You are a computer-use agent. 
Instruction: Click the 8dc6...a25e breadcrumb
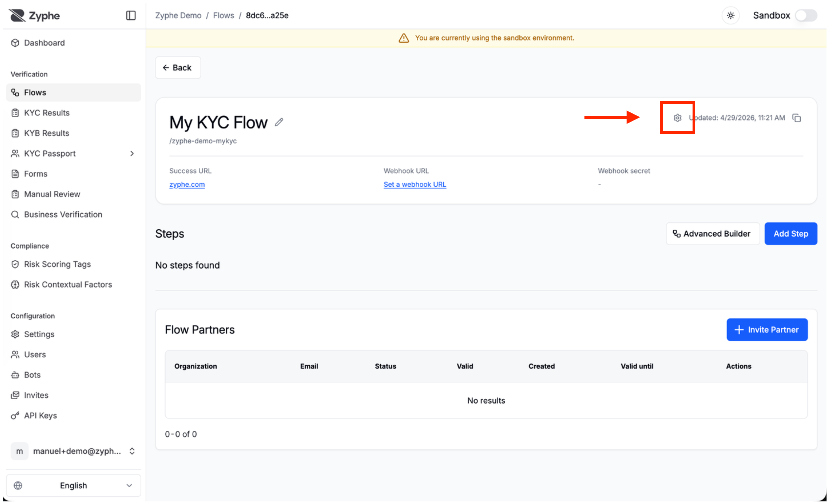tap(267, 15)
